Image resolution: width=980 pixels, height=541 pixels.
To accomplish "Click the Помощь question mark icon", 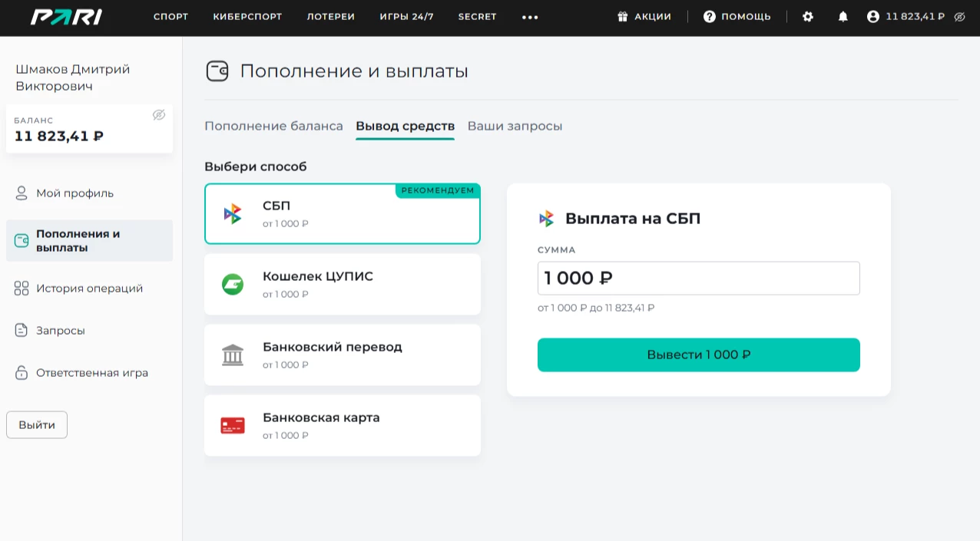I will [x=710, y=17].
